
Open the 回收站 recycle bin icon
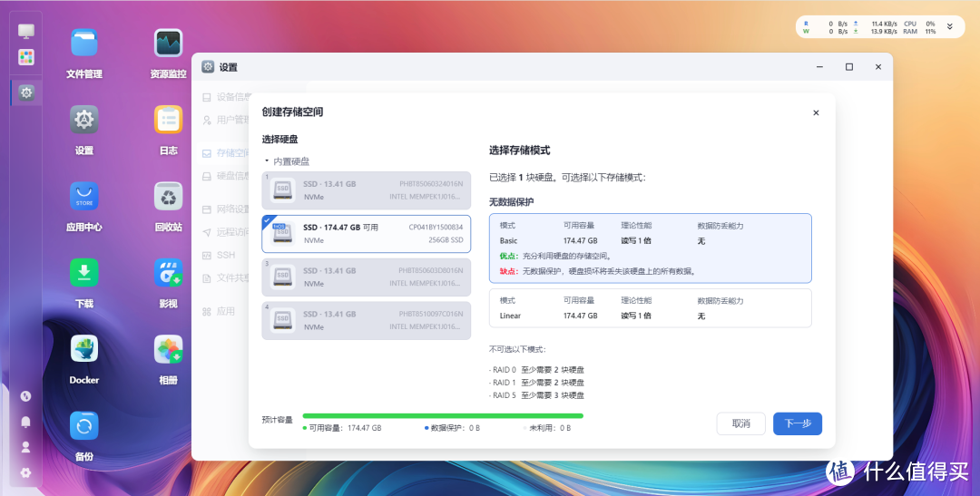(x=168, y=196)
